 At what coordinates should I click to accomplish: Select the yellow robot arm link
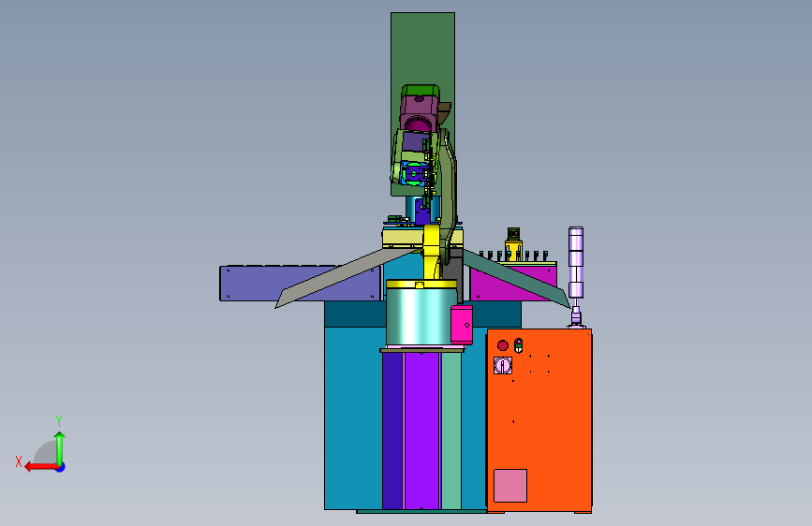tap(432, 254)
